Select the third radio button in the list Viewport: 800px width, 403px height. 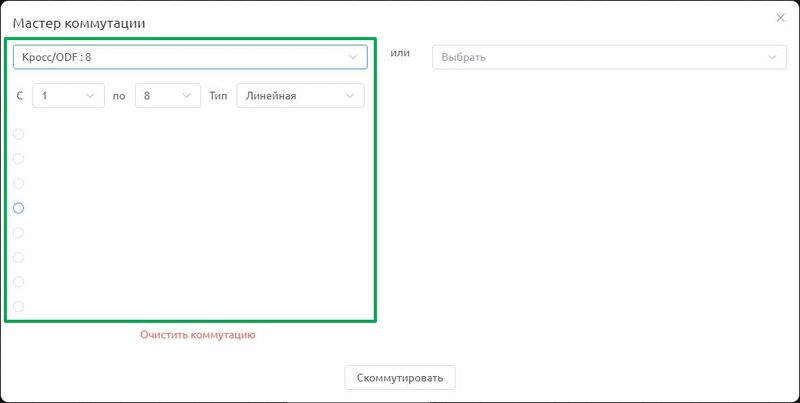18,183
